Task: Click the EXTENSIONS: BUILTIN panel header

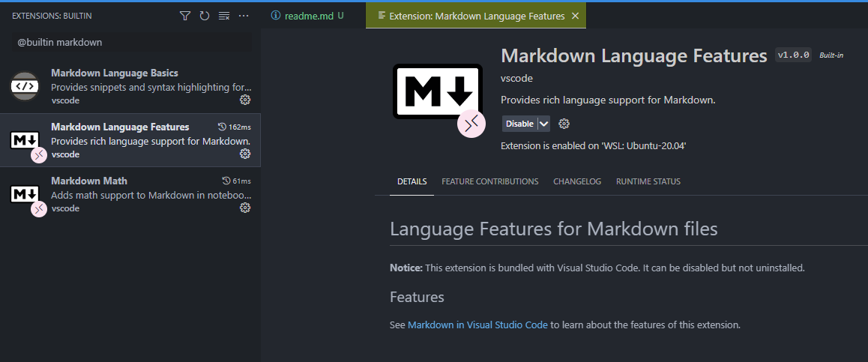Action: pyautogui.click(x=52, y=16)
